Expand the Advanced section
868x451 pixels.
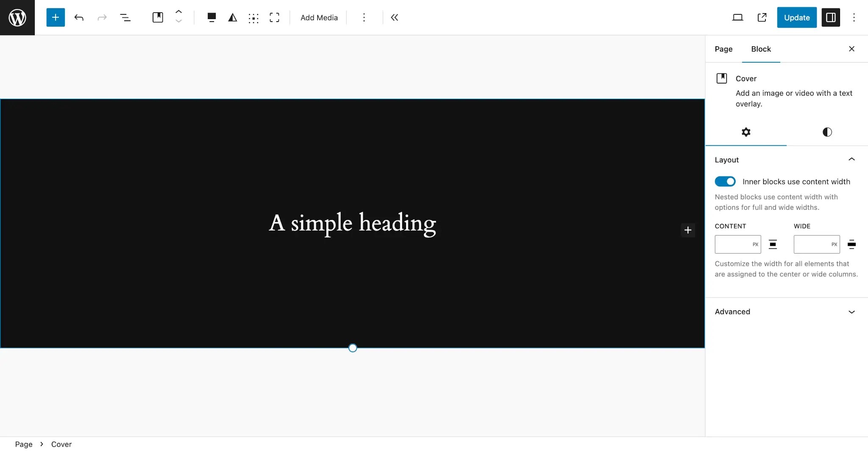(x=851, y=312)
